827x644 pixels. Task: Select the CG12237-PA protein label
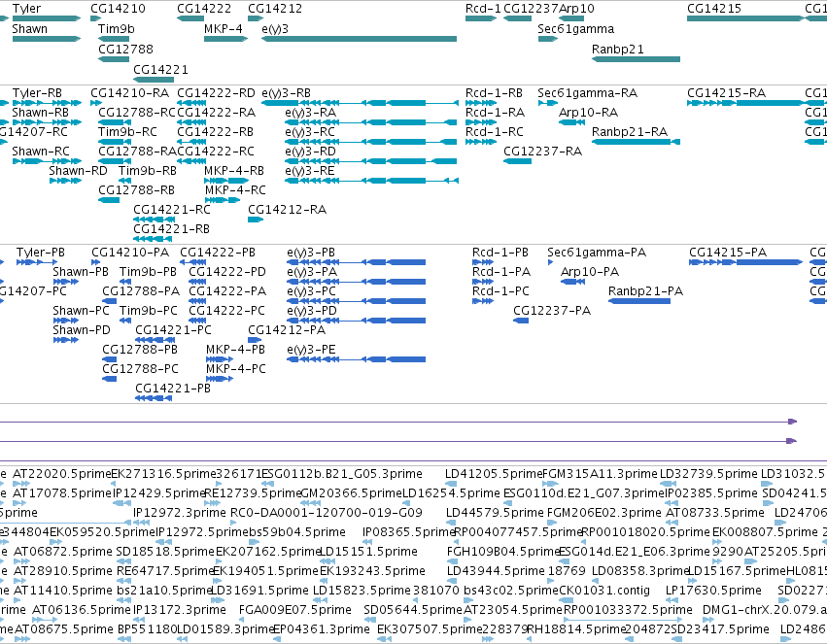tap(552, 311)
